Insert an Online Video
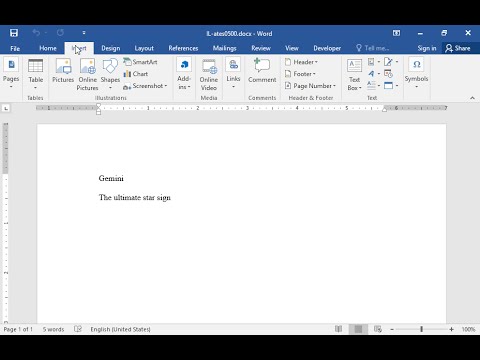This screenshot has height=360, width=480. point(209,74)
